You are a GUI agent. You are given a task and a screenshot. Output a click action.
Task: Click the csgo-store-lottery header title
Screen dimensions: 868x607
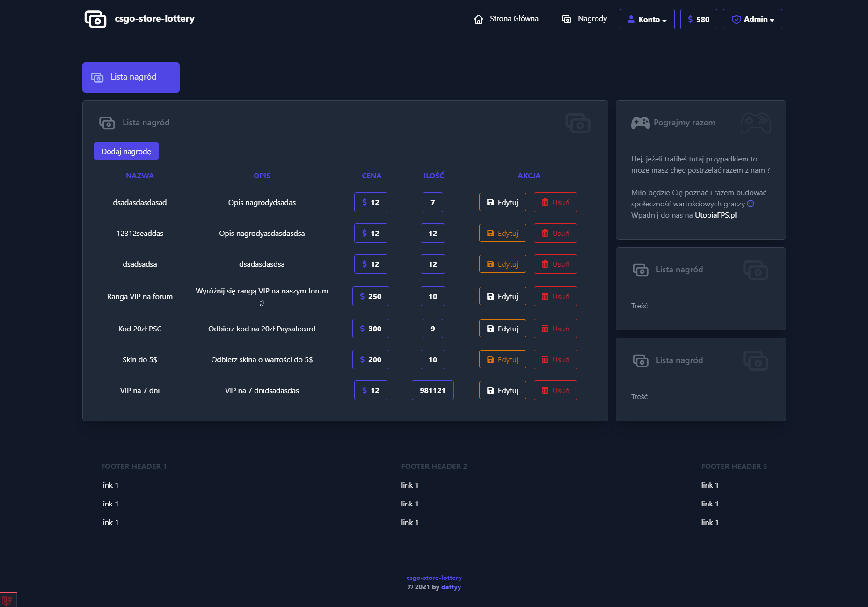(x=155, y=19)
